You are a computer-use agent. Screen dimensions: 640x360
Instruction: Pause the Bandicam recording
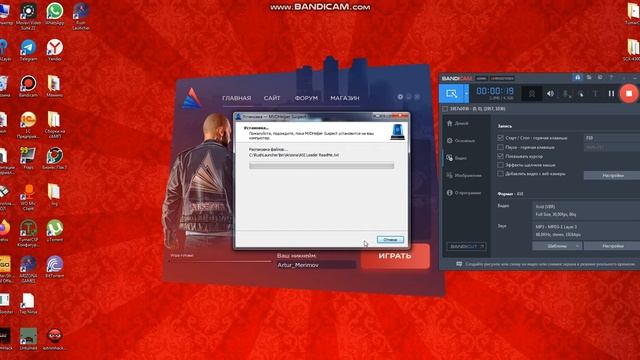[x=611, y=93]
